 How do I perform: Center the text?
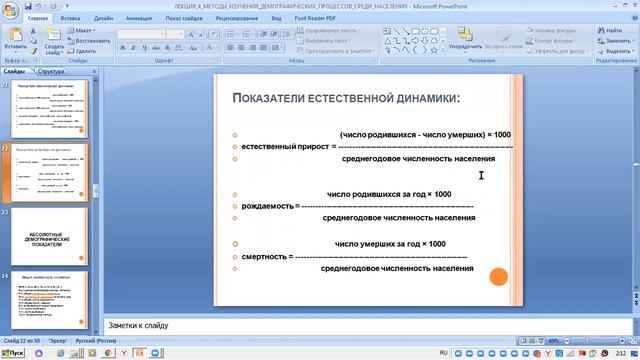pos(241,48)
